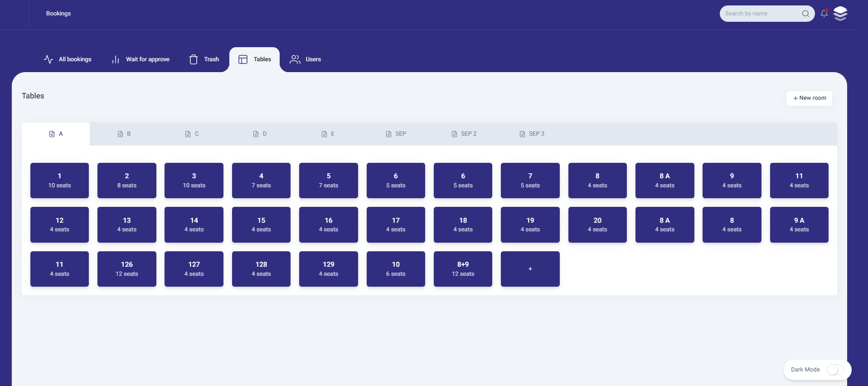This screenshot has height=386, width=868.
Task: Click the trash bin icon
Action: [x=194, y=59]
